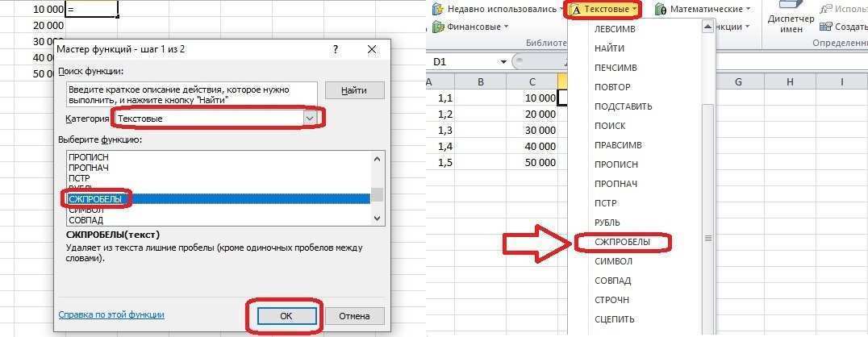Click the Name Box showing D1
The height and width of the screenshot is (337, 868).
[464, 62]
